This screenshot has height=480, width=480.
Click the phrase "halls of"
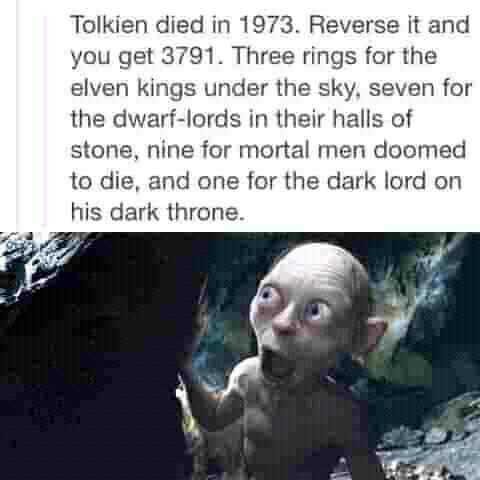(373, 119)
